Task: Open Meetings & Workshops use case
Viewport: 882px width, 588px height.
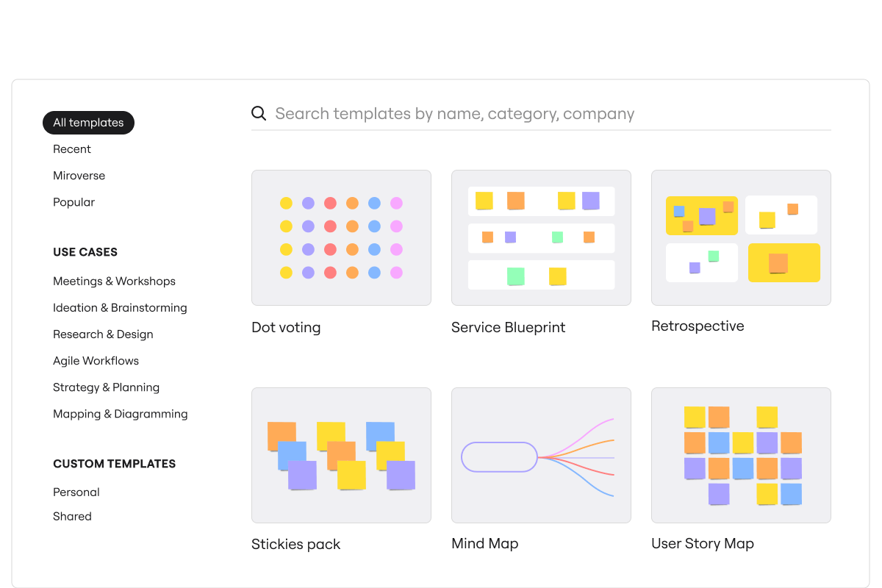Action: [x=114, y=281]
